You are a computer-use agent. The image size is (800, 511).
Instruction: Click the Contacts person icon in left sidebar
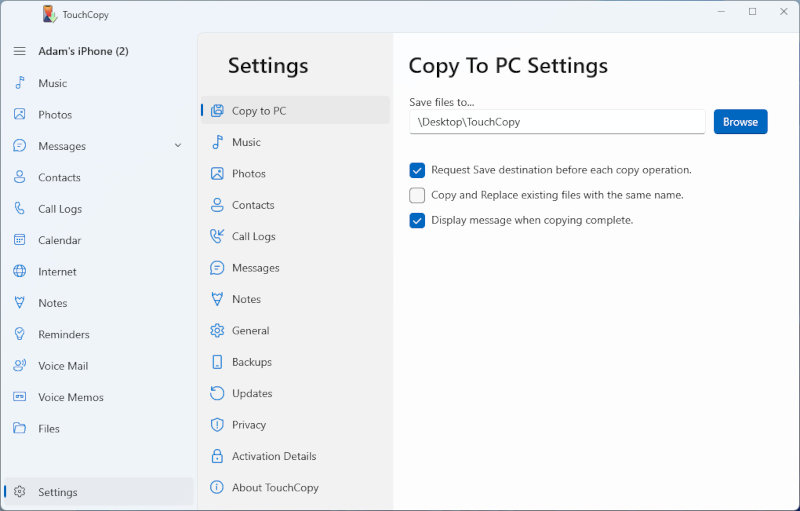19,177
